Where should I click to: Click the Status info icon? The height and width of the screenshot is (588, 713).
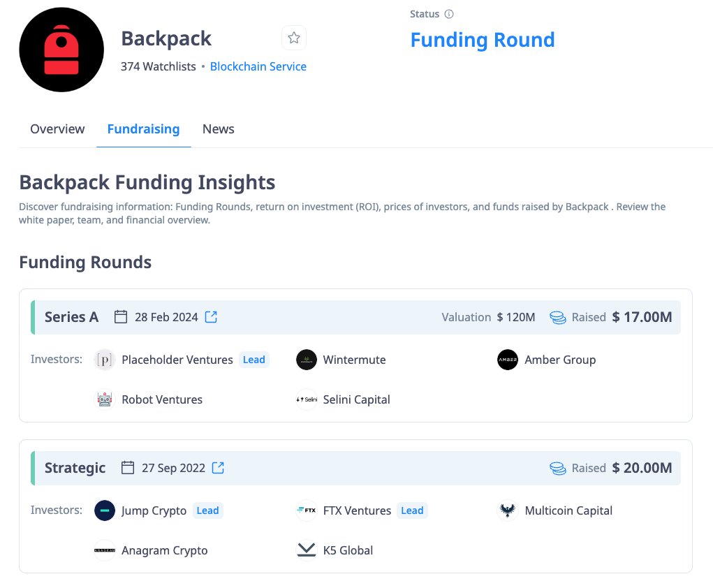click(x=449, y=14)
